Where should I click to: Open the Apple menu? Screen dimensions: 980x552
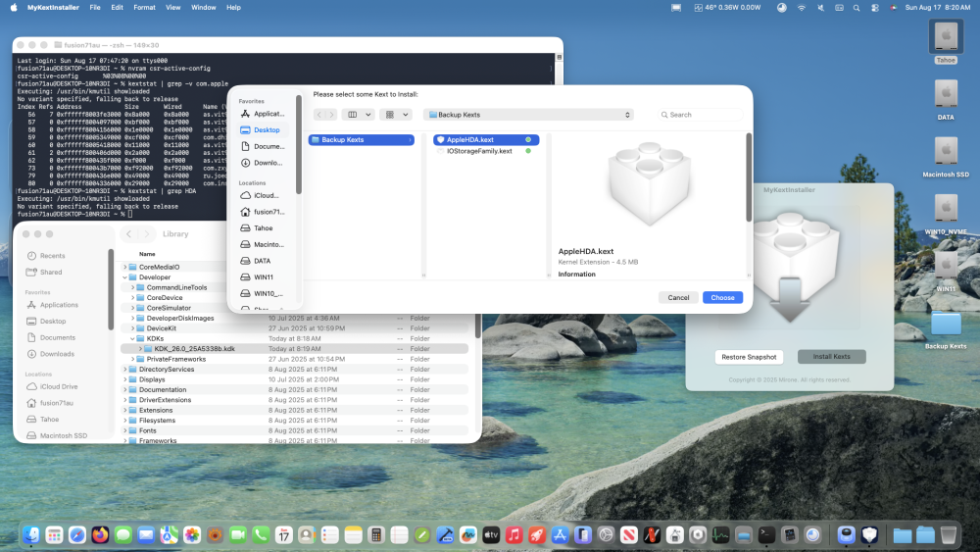click(13, 8)
